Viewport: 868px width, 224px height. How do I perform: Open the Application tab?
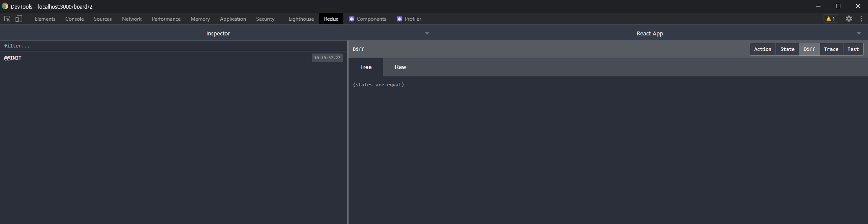[x=233, y=19]
